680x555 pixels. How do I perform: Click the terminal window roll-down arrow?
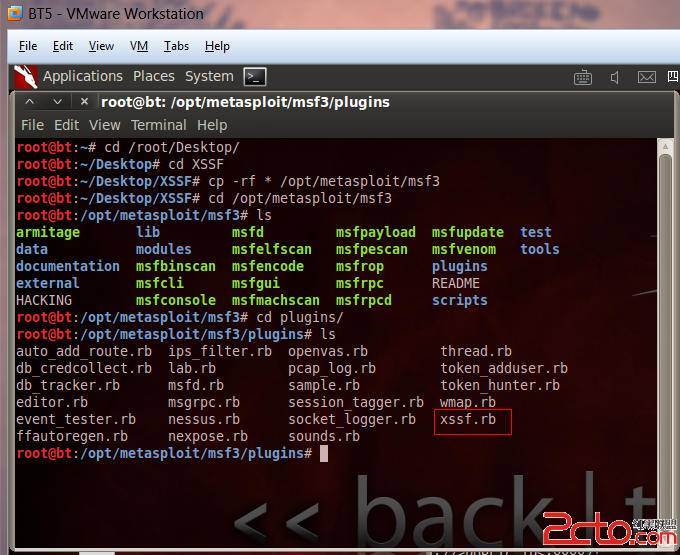tap(57, 102)
